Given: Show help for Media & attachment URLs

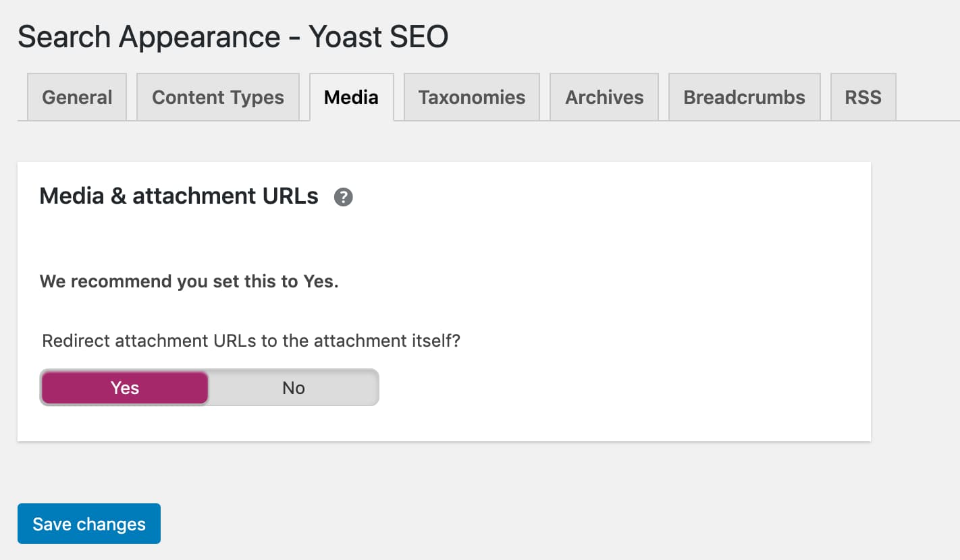Looking at the screenshot, I should click(x=344, y=197).
